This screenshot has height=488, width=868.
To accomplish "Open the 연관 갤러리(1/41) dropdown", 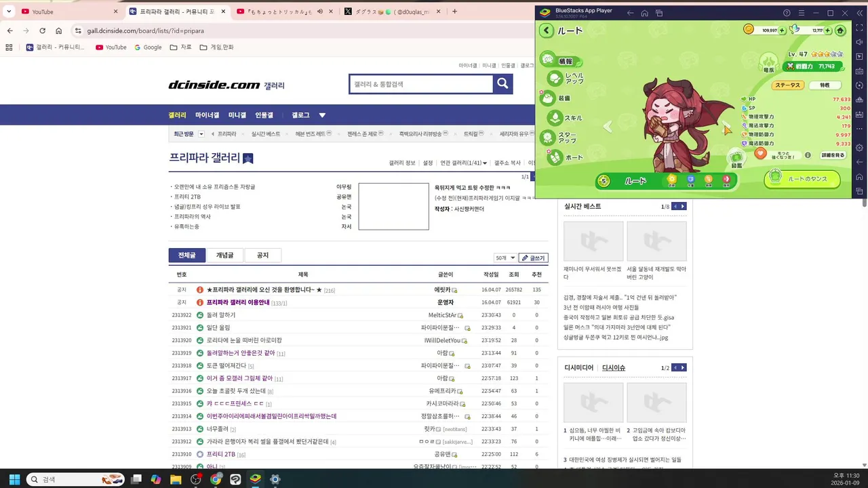I will pos(464,163).
